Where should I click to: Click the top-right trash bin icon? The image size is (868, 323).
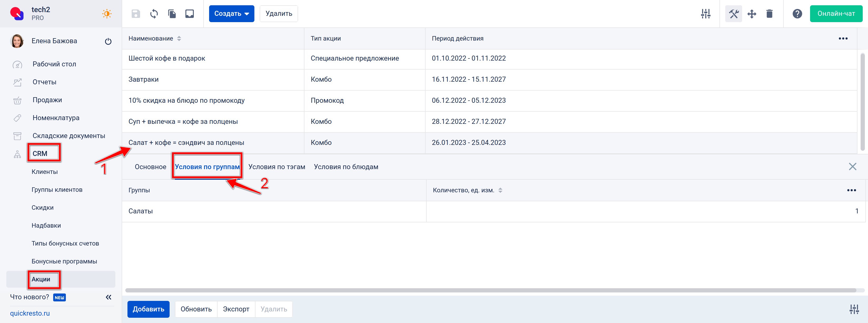[x=769, y=14]
